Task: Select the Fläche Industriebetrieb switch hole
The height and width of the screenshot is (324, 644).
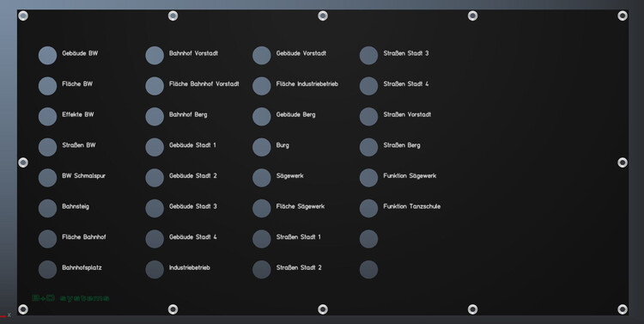Action: click(262, 86)
